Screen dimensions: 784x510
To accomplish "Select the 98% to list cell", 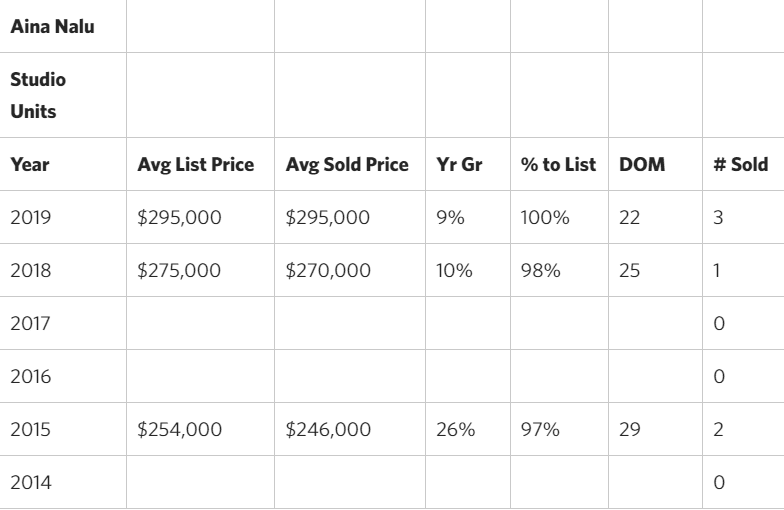I will click(x=560, y=270).
